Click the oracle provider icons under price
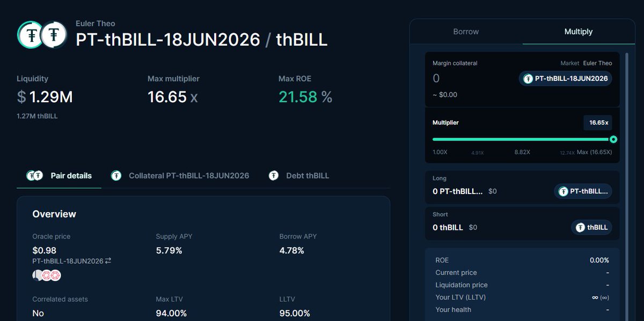The image size is (644, 321). pyautogui.click(x=47, y=275)
